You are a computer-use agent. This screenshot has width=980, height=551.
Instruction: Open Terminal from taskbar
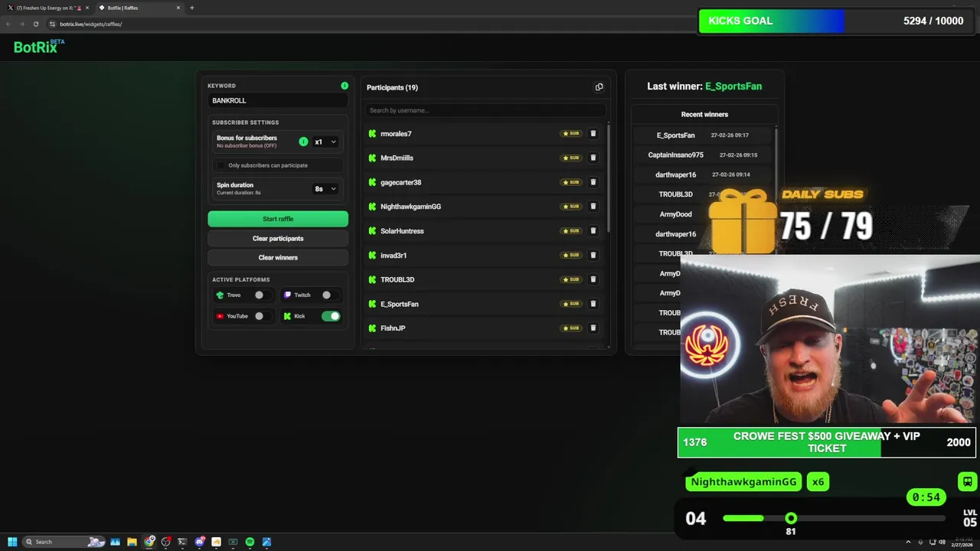(x=182, y=542)
